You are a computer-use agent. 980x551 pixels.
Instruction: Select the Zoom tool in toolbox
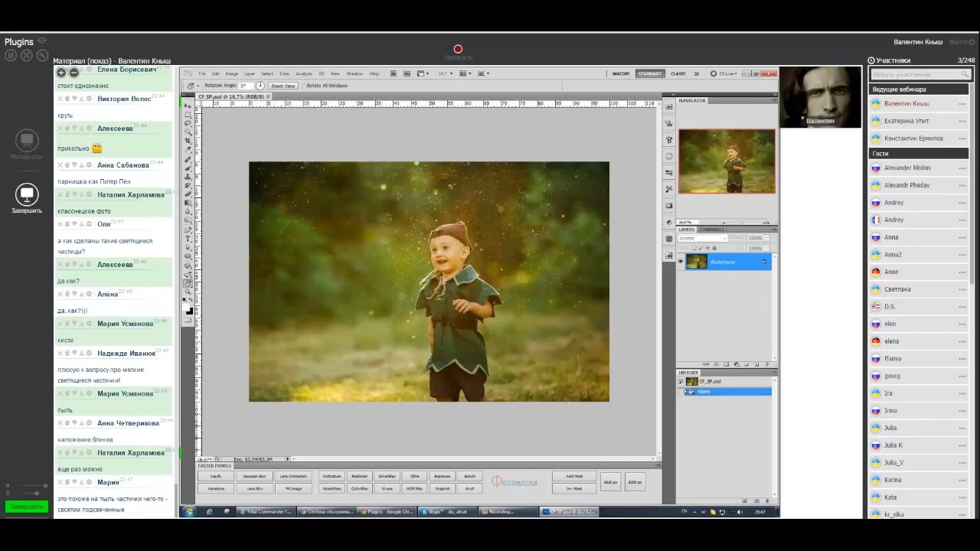tap(188, 292)
